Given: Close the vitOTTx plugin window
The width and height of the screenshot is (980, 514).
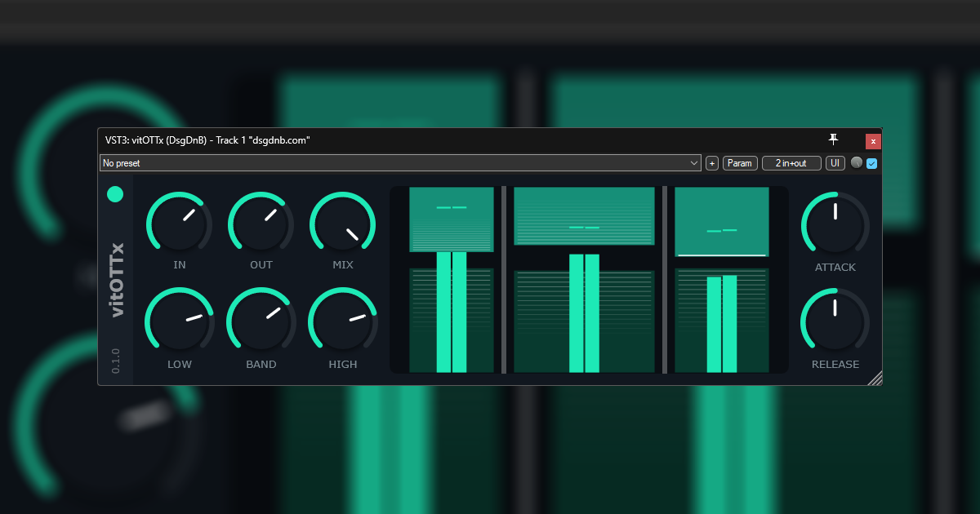Looking at the screenshot, I should coord(873,140).
